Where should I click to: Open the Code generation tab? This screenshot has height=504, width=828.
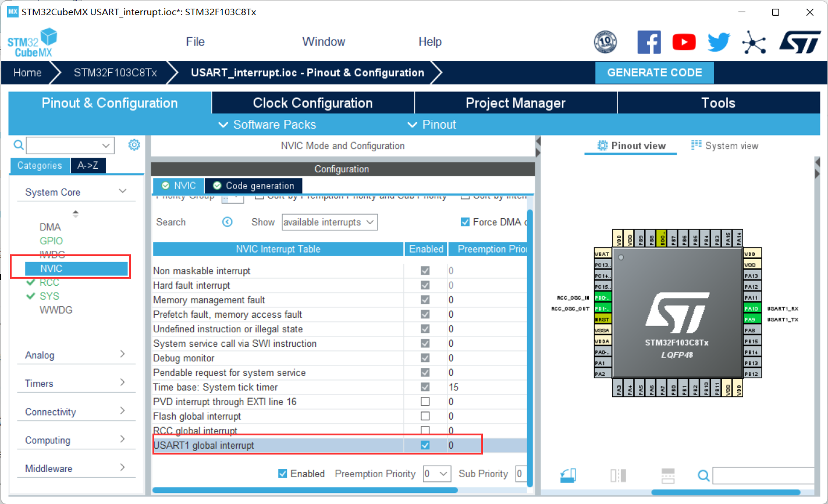point(254,186)
